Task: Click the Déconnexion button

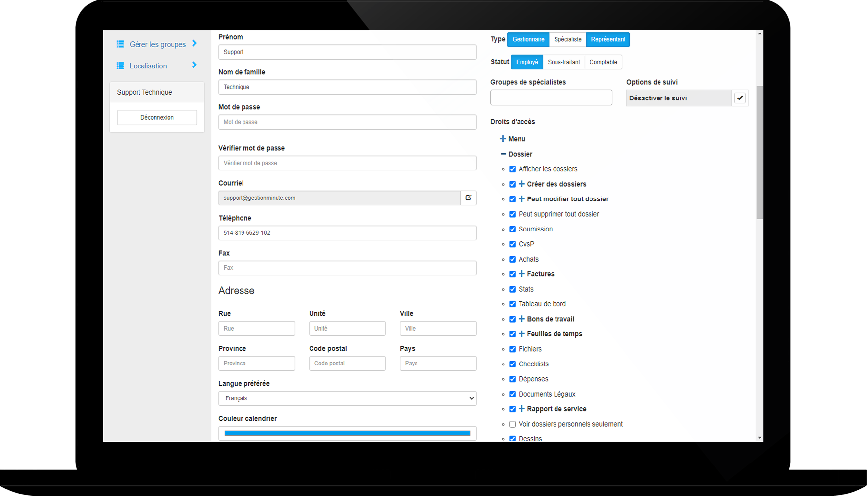Action: point(157,118)
